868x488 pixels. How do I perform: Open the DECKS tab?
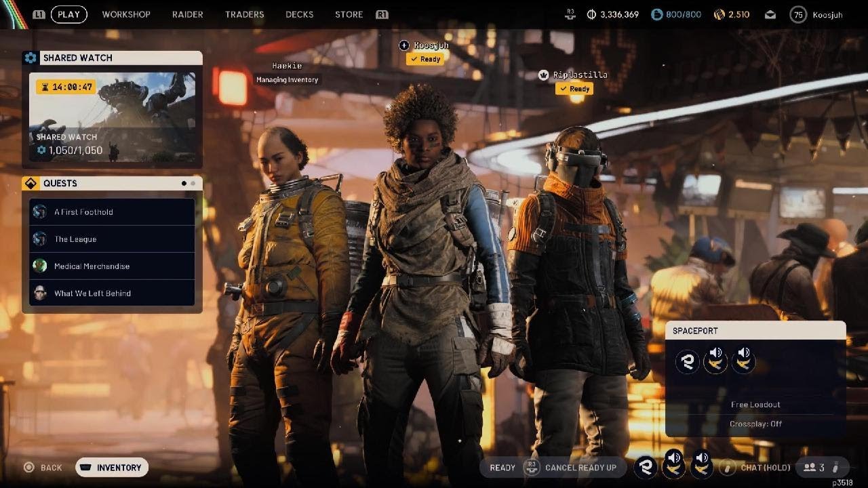click(x=300, y=14)
